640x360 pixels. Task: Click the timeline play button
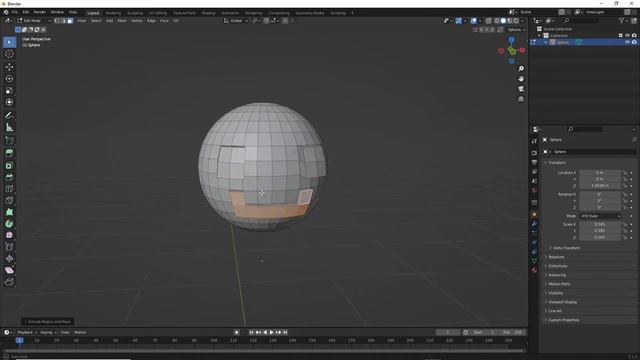pyautogui.click(x=271, y=332)
